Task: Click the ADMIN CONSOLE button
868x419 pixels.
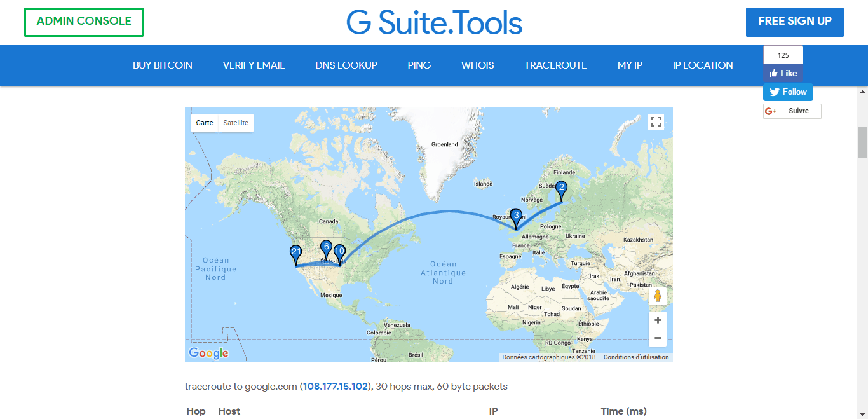Action: click(84, 22)
